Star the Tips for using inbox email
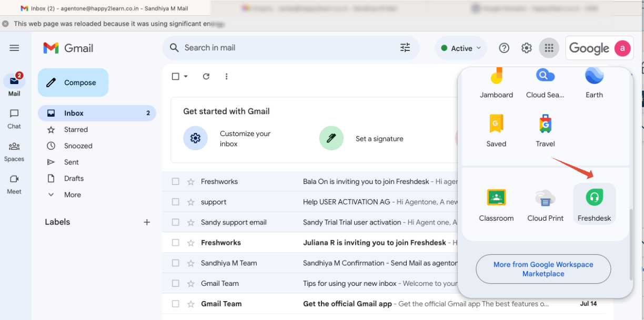The height and width of the screenshot is (320, 644). 191,283
